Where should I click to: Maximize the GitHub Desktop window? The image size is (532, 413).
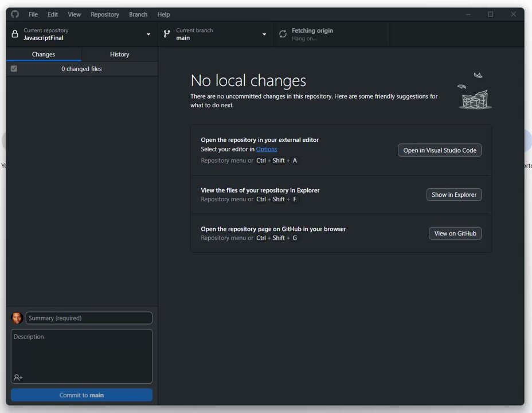490,14
